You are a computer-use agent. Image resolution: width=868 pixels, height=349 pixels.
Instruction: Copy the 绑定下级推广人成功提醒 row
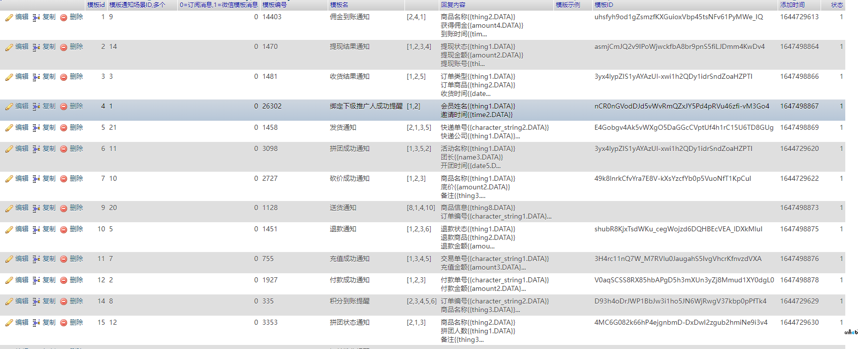pos(36,107)
